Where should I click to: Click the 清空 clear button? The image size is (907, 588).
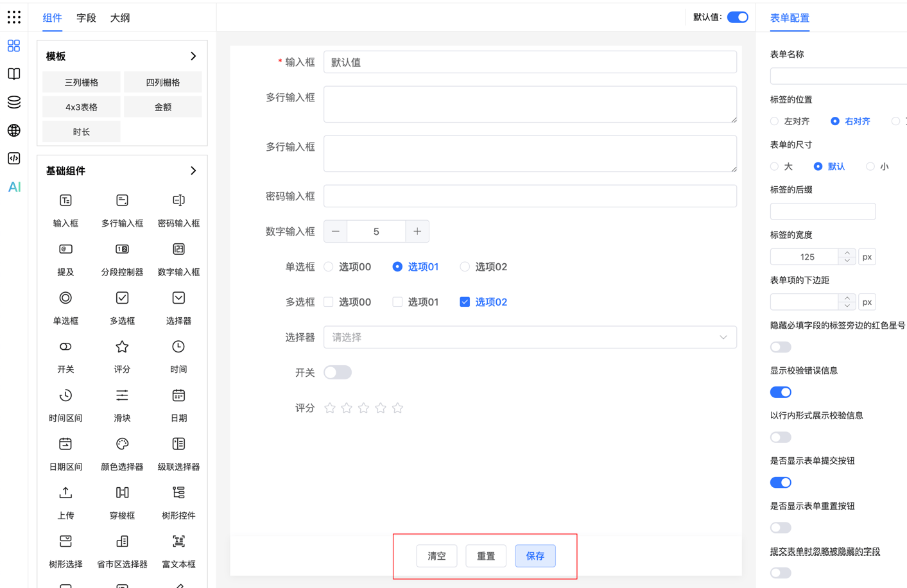pos(436,556)
